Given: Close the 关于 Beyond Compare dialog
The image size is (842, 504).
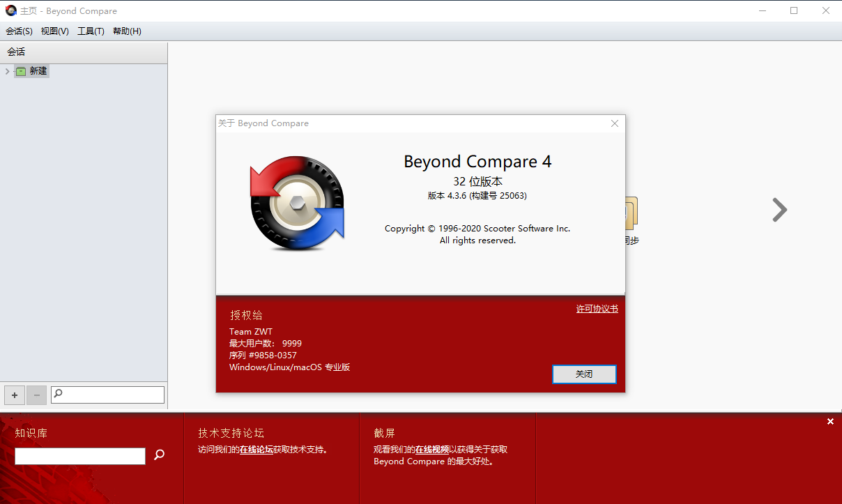Looking at the screenshot, I should [615, 123].
